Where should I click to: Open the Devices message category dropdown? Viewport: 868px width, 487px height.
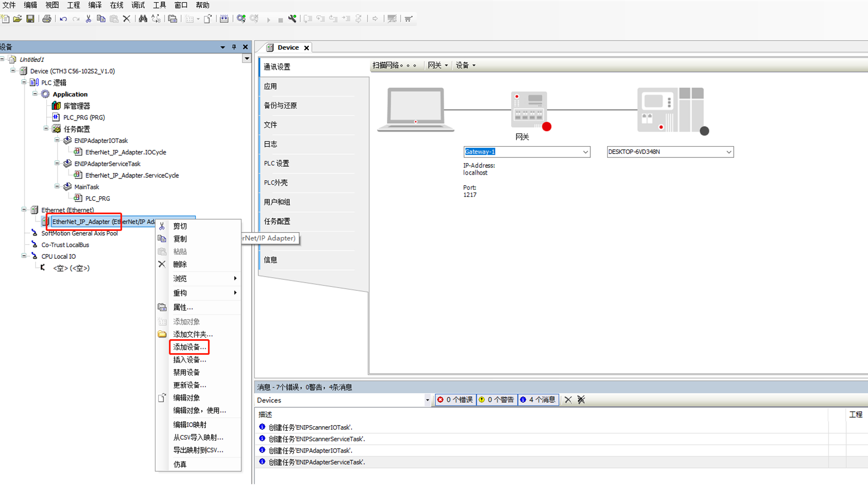tap(428, 400)
